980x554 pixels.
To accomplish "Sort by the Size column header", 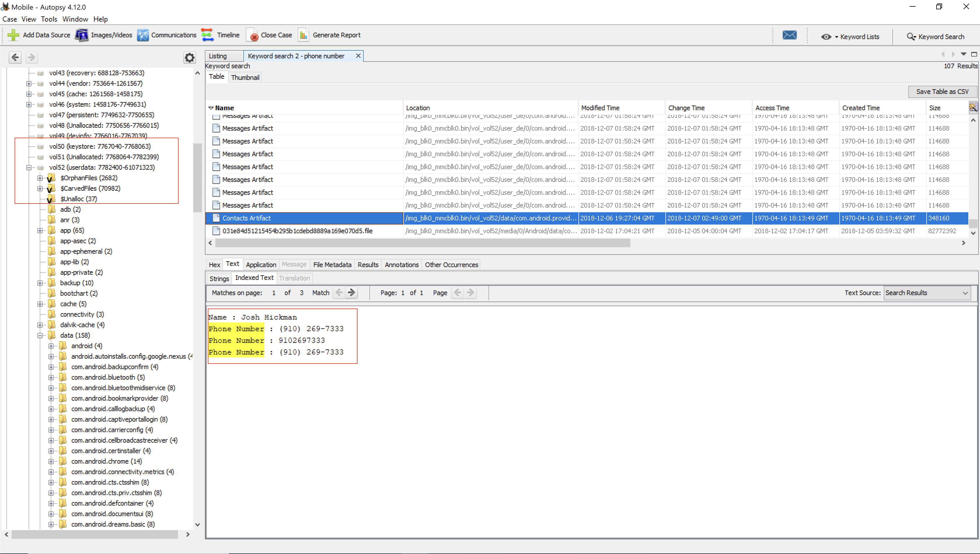I will [947, 108].
